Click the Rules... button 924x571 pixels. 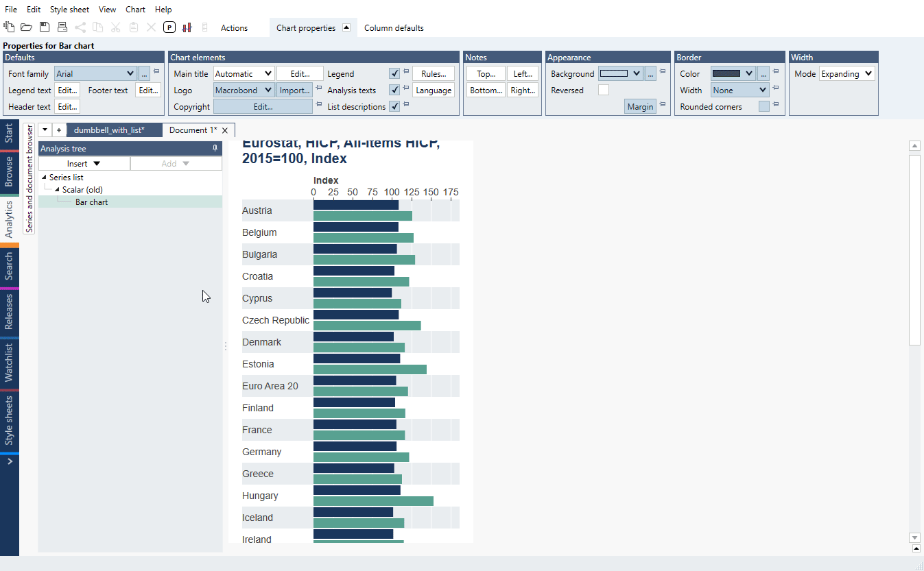[433, 73]
